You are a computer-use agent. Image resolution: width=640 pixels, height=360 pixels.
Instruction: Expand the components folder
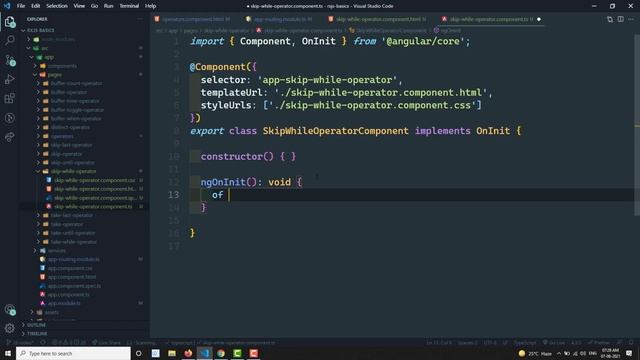pyautogui.click(x=84, y=66)
